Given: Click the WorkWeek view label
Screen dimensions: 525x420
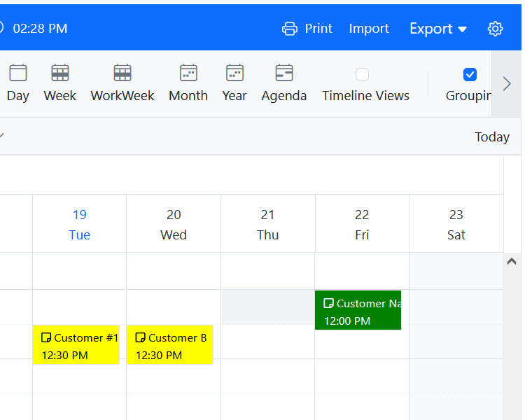Looking at the screenshot, I should coord(122,96).
